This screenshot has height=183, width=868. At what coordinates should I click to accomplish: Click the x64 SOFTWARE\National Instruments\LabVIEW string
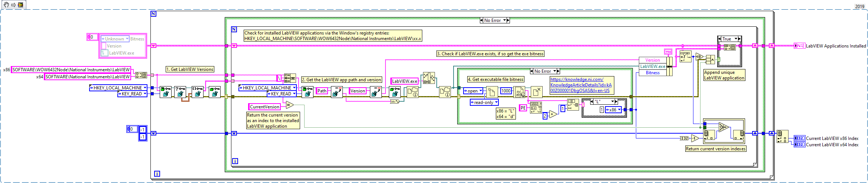point(88,77)
